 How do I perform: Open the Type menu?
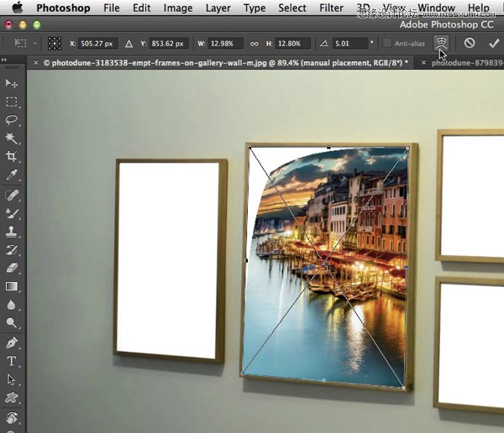(x=255, y=8)
